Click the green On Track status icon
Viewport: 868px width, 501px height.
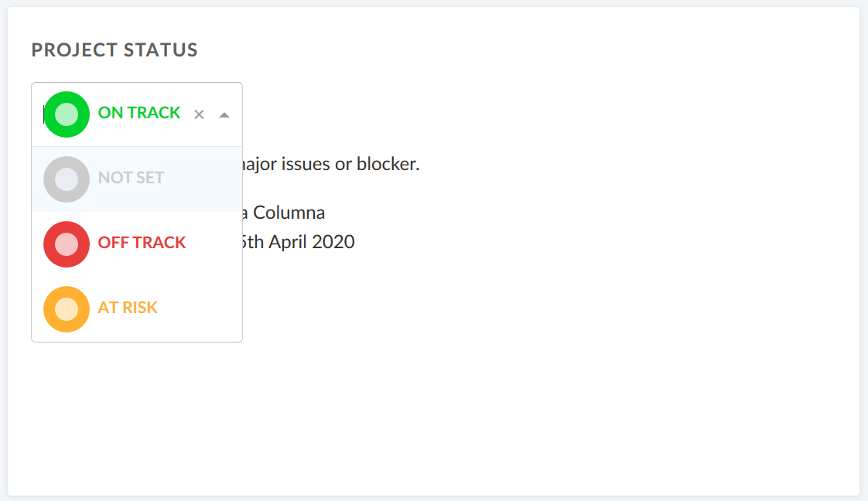pos(67,114)
